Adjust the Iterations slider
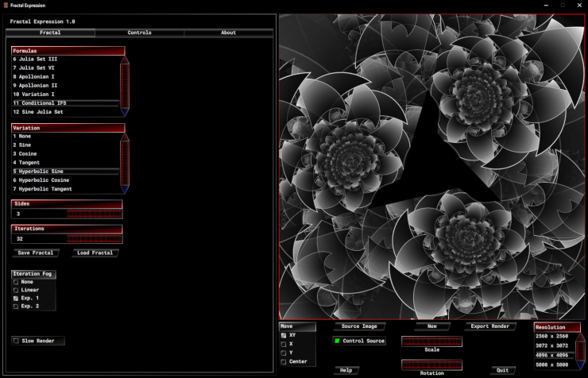Screen dimensions: 588x378 (94, 239)
